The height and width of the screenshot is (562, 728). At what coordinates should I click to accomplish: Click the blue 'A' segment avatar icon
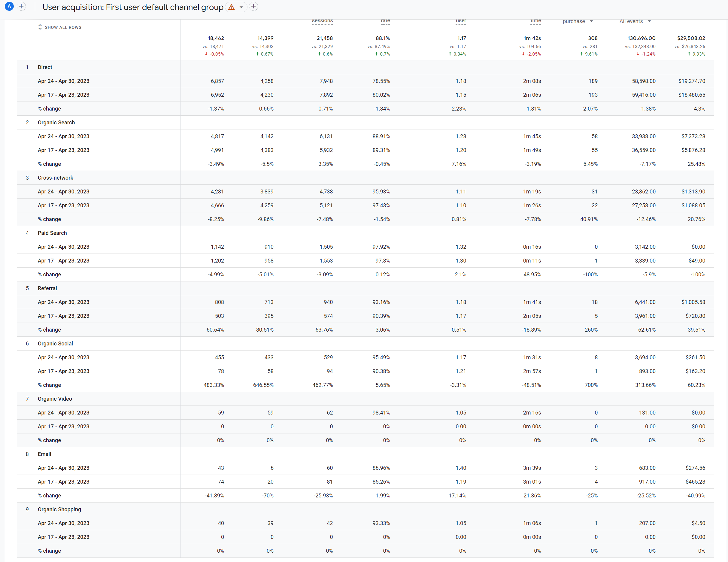click(9, 6)
